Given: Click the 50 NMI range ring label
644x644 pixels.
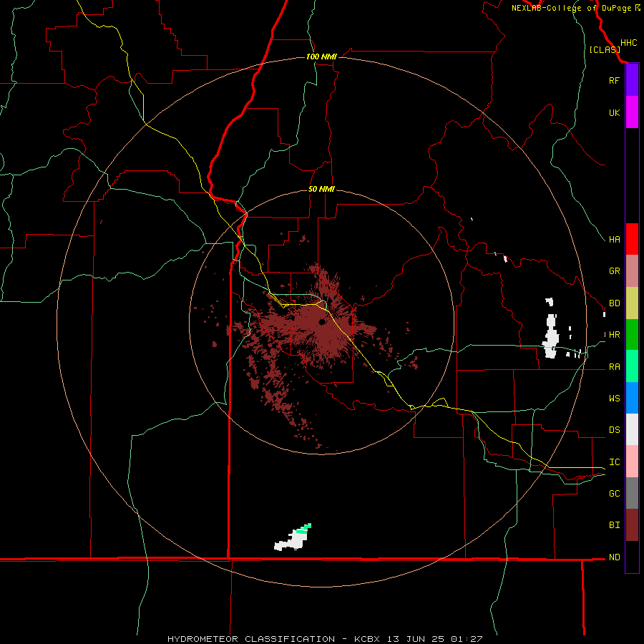Looking at the screenshot, I should tap(321, 189).
